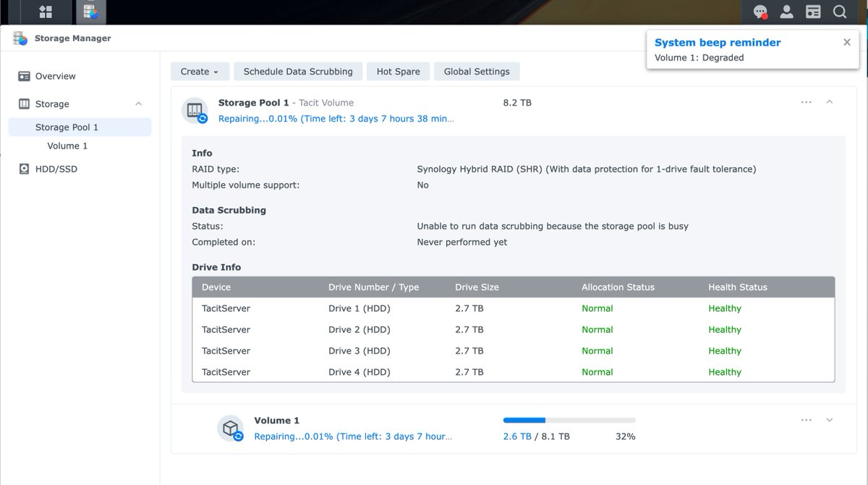The width and height of the screenshot is (868, 485).
Task: Click the Device column header
Action: pyautogui.click(x=216, y=287)
